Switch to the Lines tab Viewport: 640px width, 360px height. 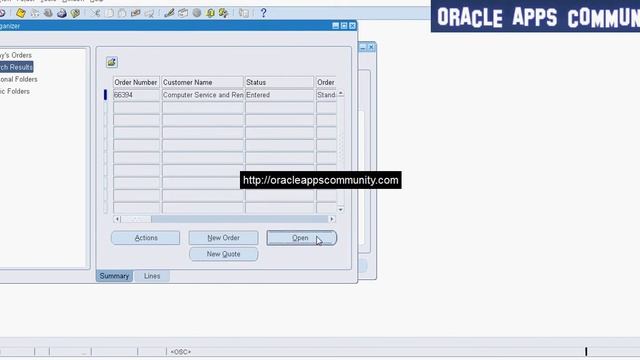coord(152,276)
